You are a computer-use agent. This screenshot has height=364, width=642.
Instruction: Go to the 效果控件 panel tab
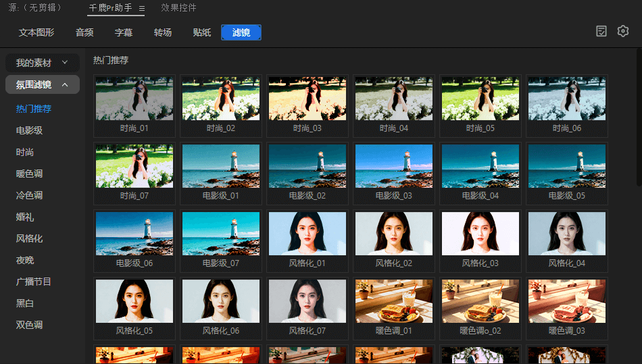179,8
